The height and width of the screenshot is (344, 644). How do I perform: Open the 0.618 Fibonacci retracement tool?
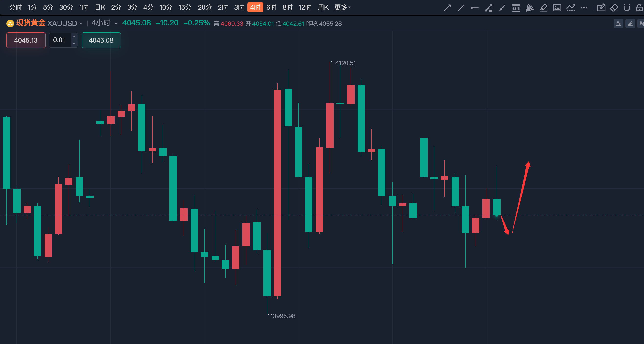516,8
